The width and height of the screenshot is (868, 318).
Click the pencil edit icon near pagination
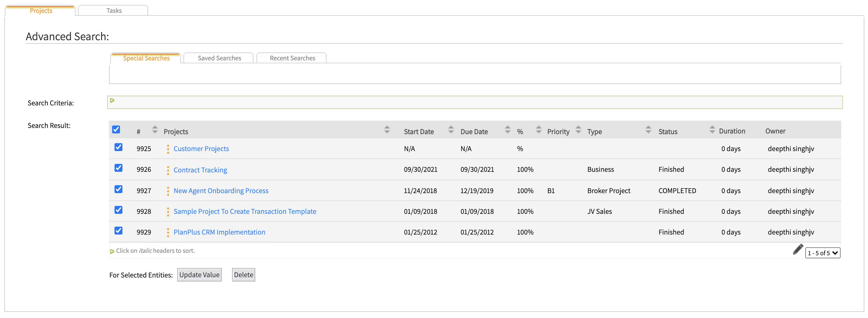[798, 249]
